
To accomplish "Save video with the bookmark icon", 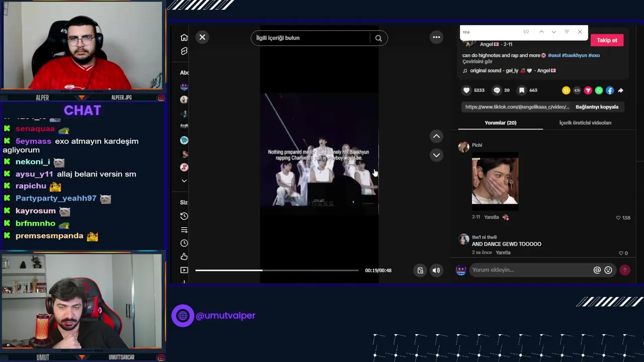I will pos(522,90).
